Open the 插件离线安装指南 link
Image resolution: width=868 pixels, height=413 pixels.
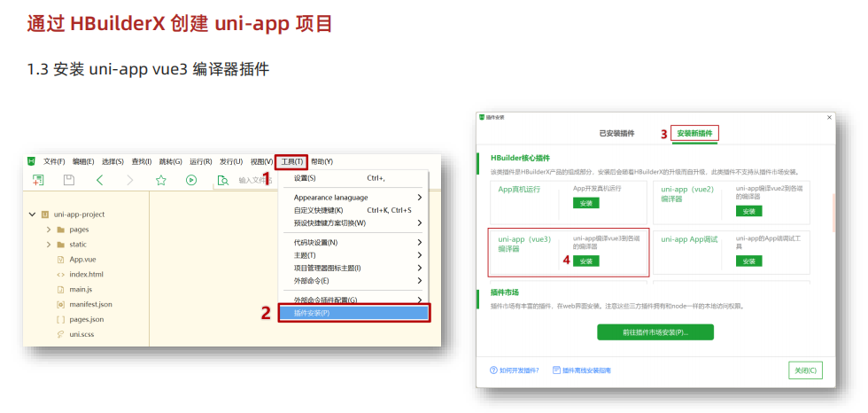pos(586,370)
